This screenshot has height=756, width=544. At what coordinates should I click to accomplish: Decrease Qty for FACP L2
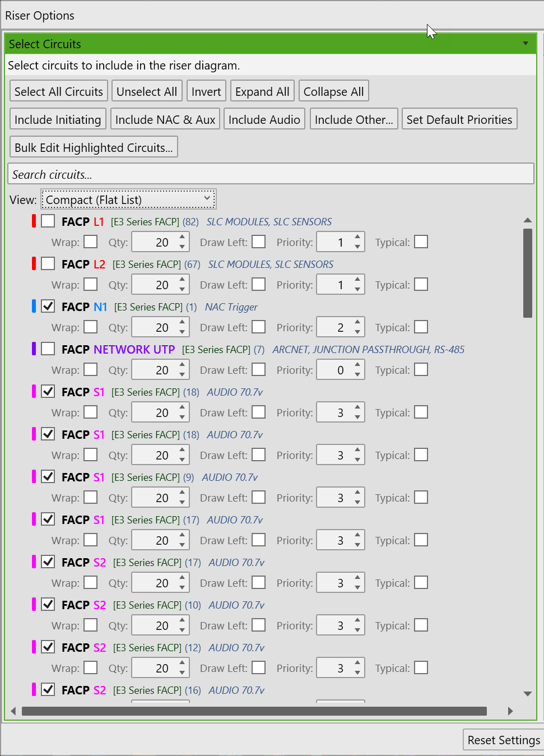tap(182, 290)
